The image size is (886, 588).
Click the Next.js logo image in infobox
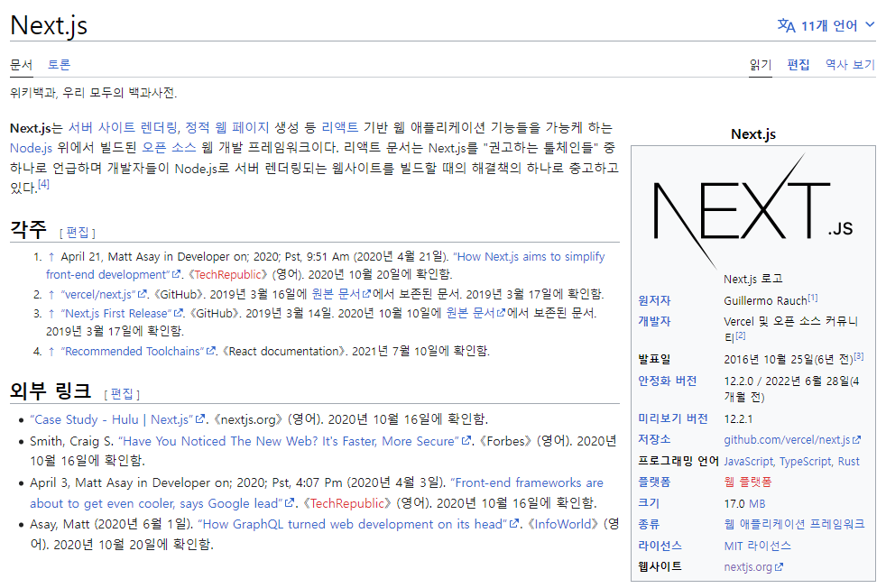tap(752, 212)
